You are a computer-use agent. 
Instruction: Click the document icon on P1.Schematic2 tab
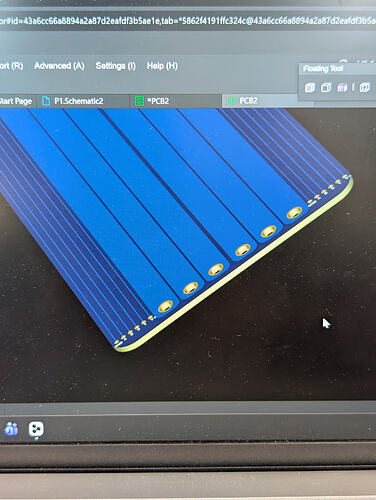[46, 101]
